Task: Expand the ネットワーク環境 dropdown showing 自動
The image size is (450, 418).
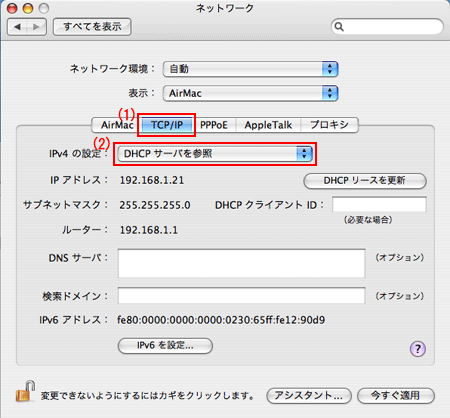Action: click(251, 69)
